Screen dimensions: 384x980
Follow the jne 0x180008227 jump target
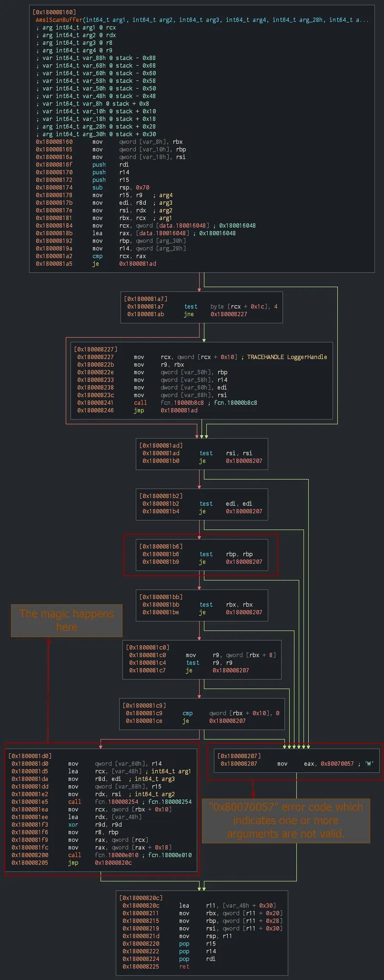pos(229,314)
